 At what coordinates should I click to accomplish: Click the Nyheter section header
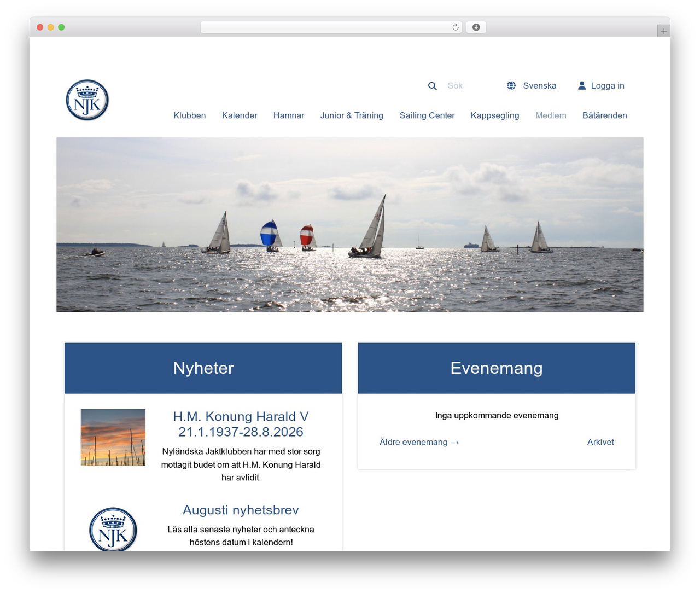pos(203,368)
